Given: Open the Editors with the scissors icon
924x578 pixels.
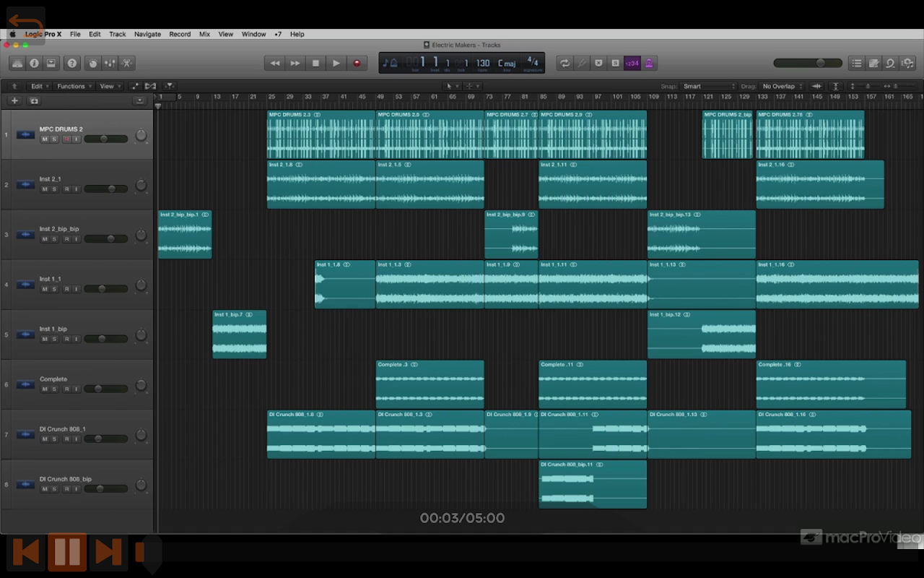Looking at the screenshot, I should tap(126, 64).
